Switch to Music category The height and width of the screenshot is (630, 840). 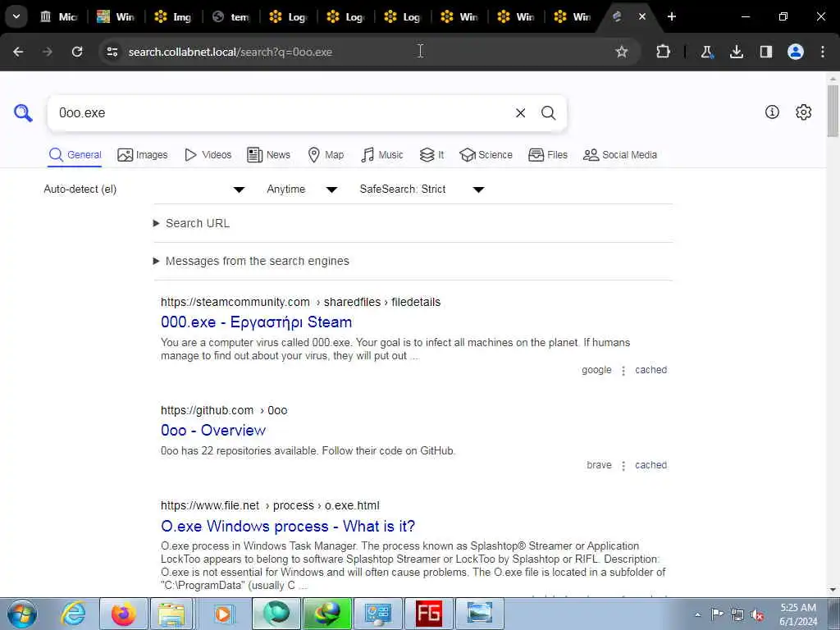(382, 155)
